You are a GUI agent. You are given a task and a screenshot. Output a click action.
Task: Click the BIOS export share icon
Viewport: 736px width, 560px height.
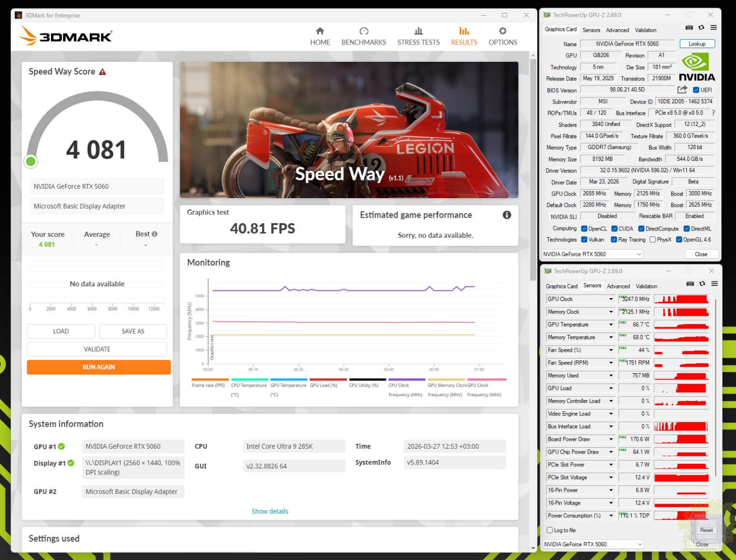point(682,90)
